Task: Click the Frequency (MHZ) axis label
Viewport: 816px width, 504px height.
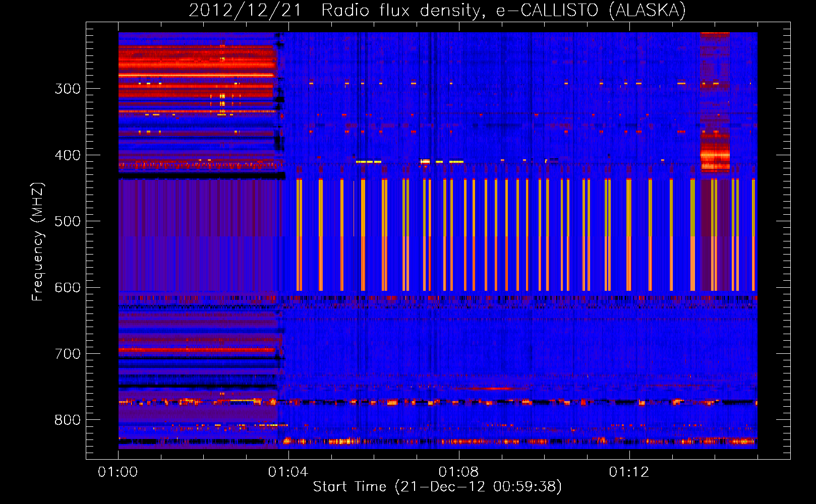Action: [38, 242]
